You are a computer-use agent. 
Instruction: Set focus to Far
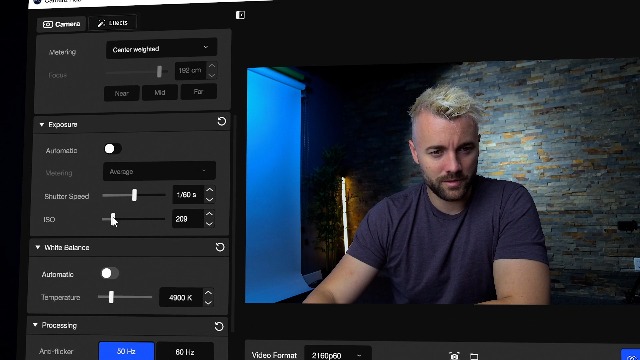[198, 92]
